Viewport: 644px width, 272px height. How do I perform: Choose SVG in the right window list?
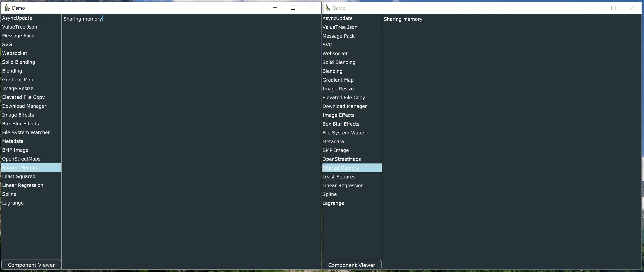352,45
